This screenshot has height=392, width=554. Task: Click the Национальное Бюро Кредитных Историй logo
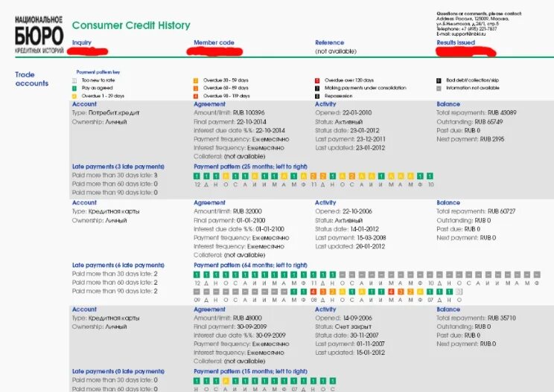(39, 35)
